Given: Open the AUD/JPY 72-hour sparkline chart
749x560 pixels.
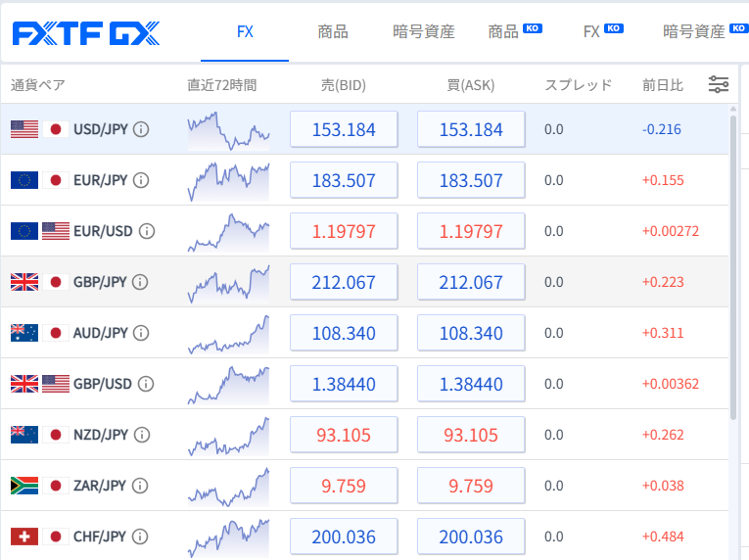Looking at the screenshot, I should coord(229,335).
